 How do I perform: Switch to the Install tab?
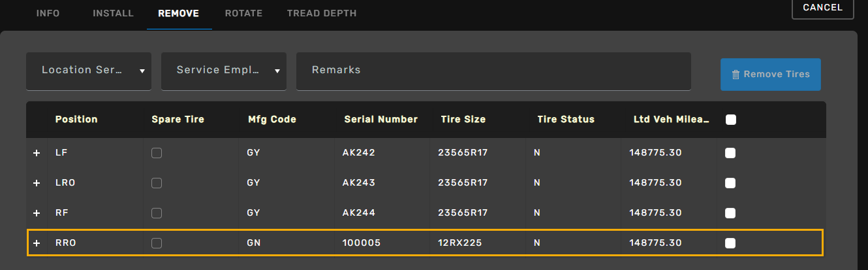[x=113, y=13]
